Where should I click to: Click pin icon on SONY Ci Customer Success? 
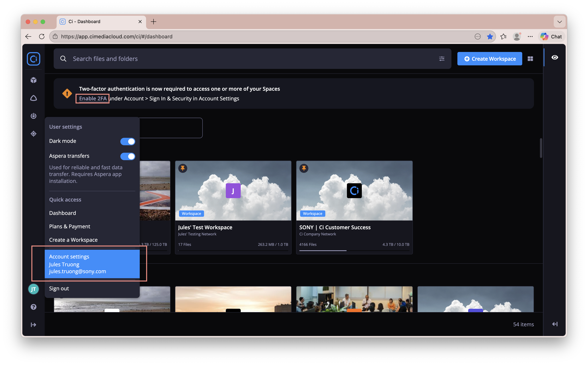pyautogui.click(x=304, y=168)
